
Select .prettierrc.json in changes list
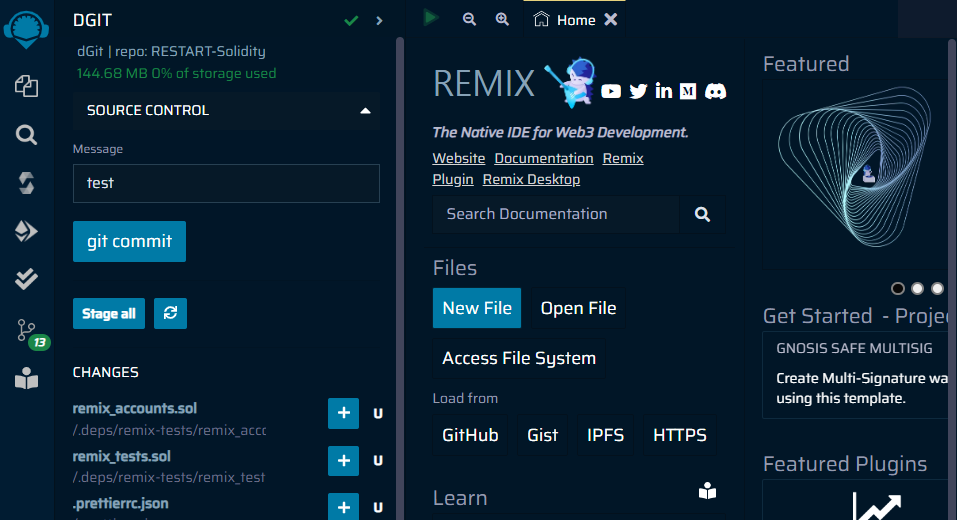(x=121, y=504)
